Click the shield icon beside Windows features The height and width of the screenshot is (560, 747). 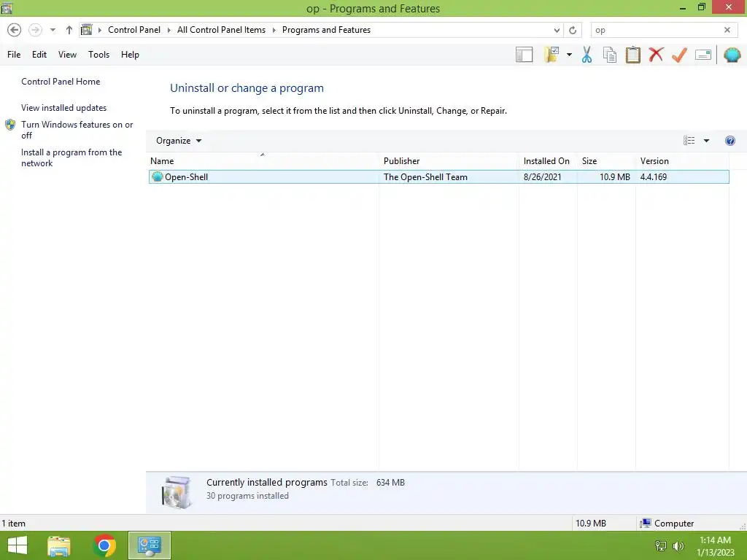(10, 125)
